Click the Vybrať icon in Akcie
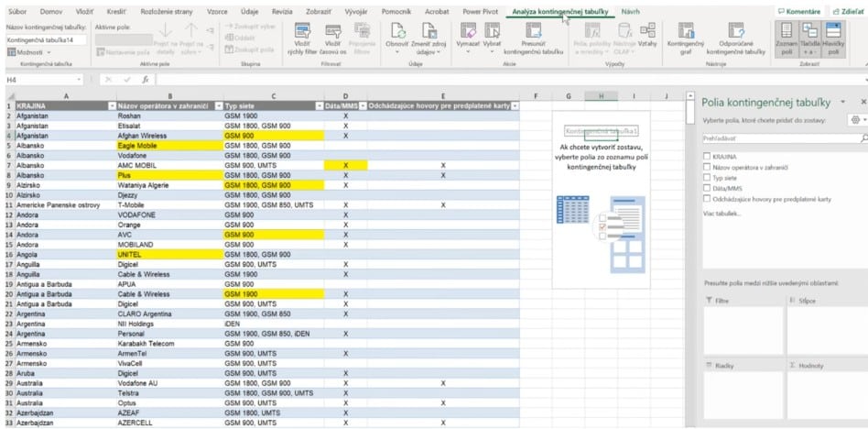The image size is (868, 429). [x=492, y=31]
